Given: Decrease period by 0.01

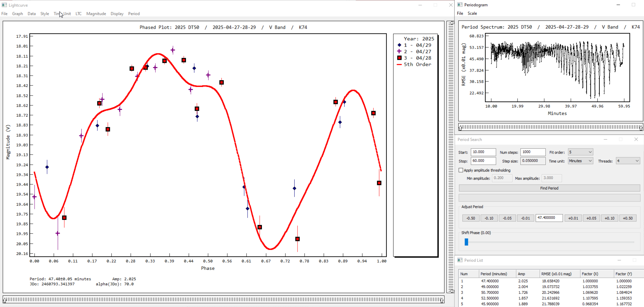Looking at the screenshot, I should click(525, 218).
